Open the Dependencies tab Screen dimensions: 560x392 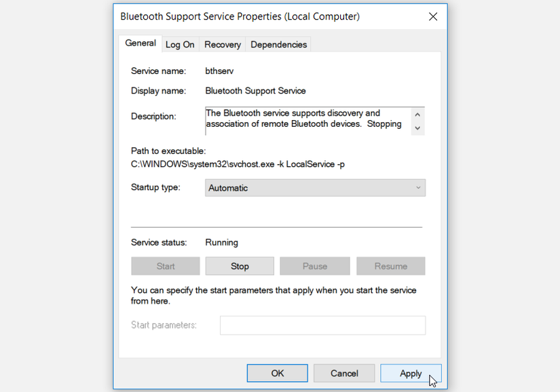coord(278,45)
